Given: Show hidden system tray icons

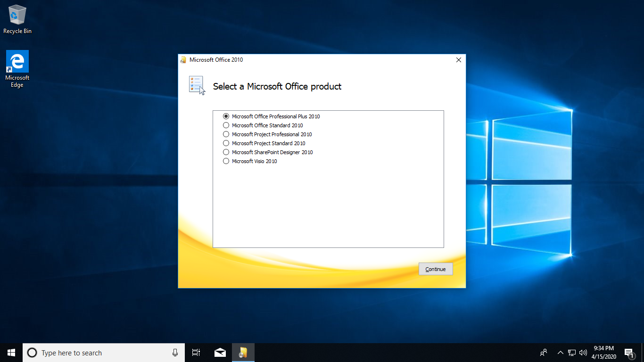Looking at the screenshot, I should 561,353.
